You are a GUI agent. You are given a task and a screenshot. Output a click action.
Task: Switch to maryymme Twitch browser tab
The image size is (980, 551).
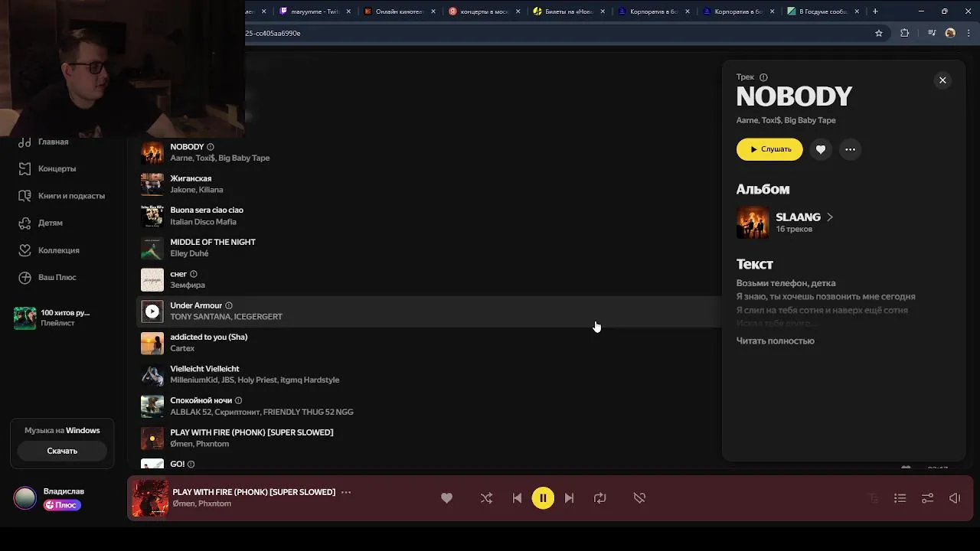click(x=315, y=11)
